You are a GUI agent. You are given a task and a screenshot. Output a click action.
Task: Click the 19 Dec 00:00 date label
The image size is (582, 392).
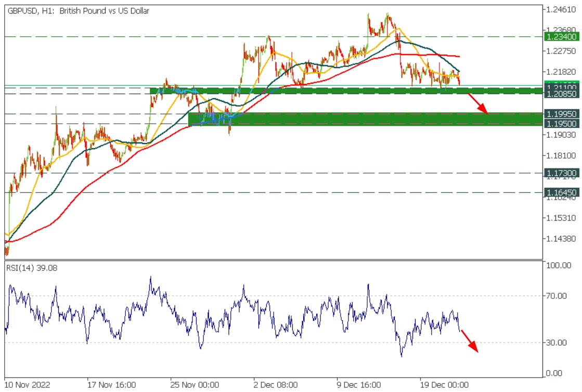pyautogui.click(x=444, y=385)
